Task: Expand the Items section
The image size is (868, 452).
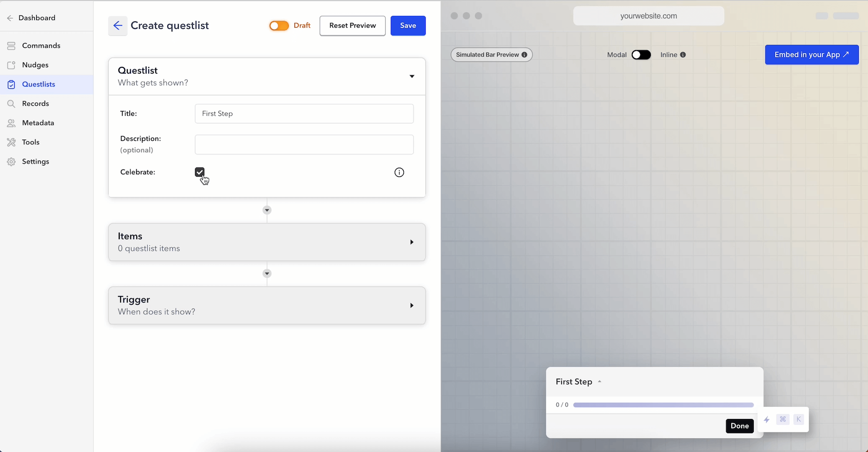Action: (x=411, y=242)
